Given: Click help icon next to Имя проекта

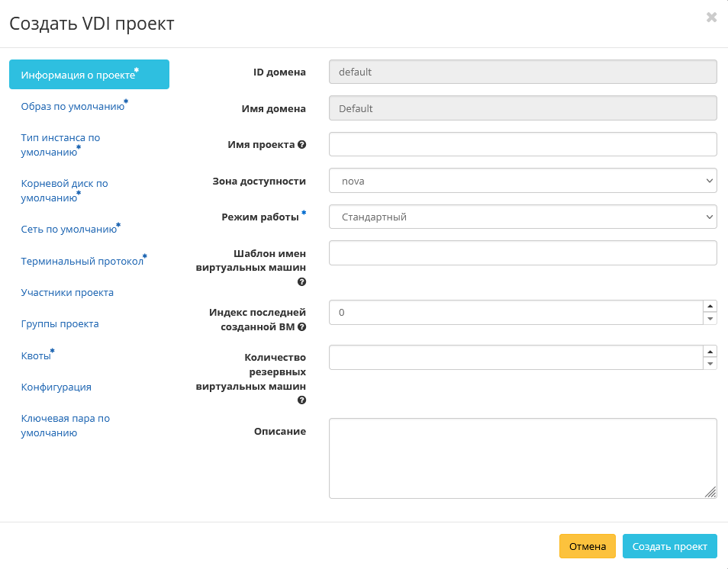Looking at the screenshot, I should click(302, 145).
